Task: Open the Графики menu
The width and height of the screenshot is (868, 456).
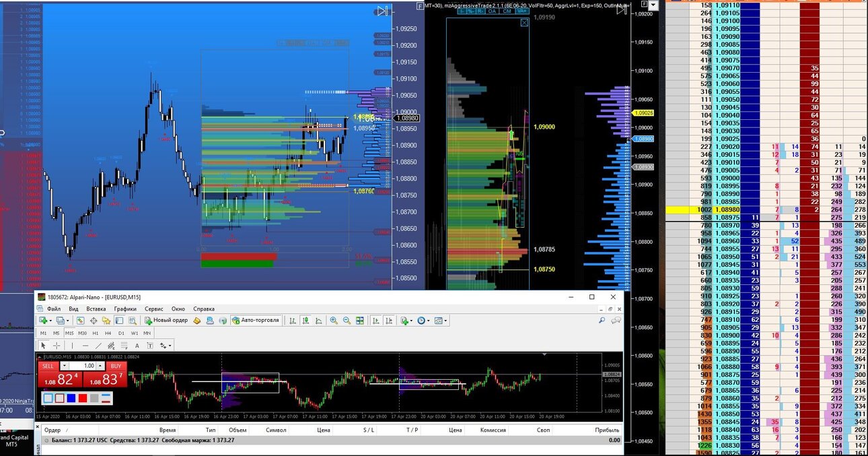Action: pos(124,308)
